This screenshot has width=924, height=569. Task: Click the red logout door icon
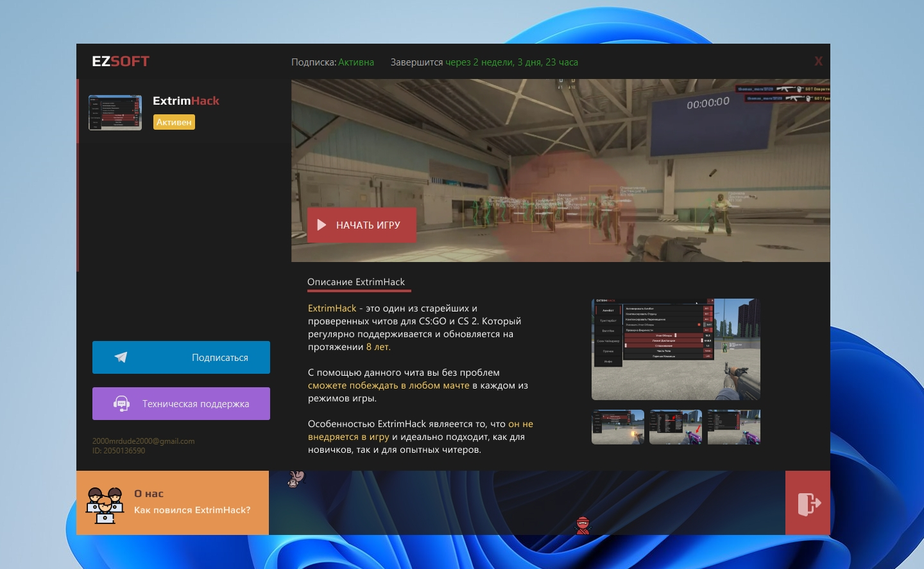click(808, 503)
